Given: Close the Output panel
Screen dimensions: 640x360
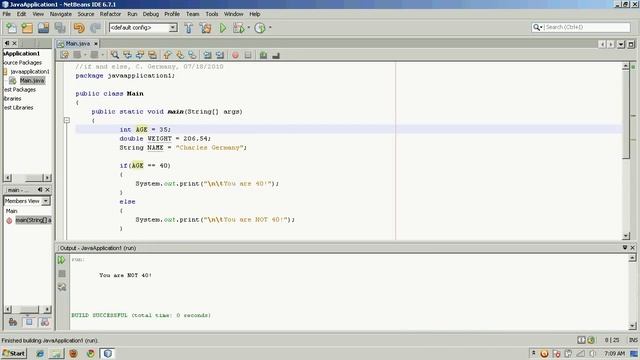Looking at the screenshot, I should (x=633, y=248).
